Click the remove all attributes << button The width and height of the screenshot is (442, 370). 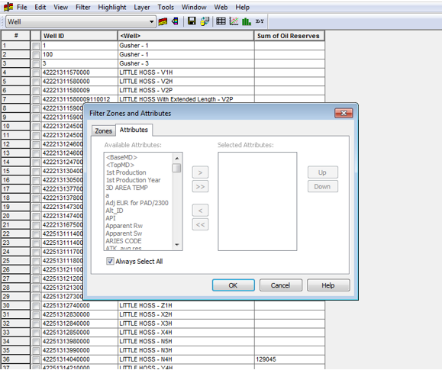coord(200,225)
